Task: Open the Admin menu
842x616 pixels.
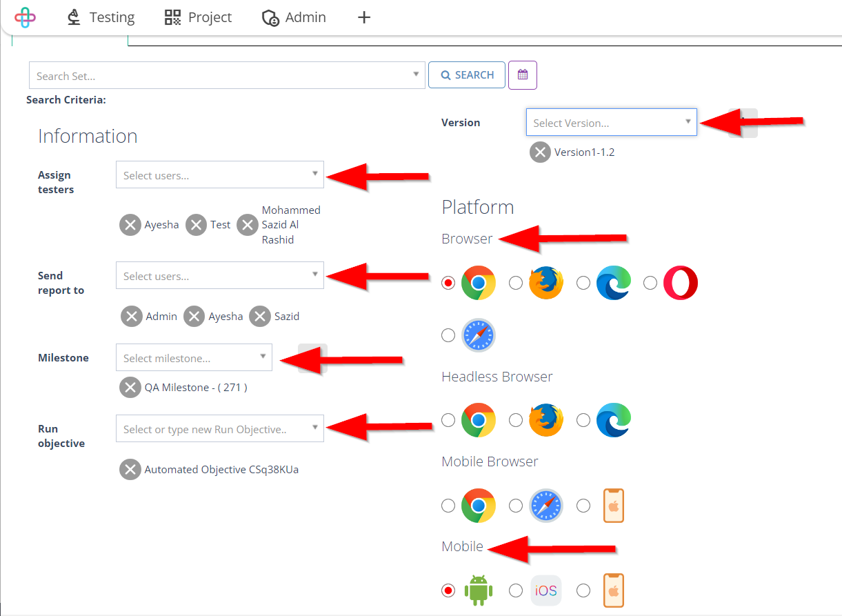Action: (294, 17)
